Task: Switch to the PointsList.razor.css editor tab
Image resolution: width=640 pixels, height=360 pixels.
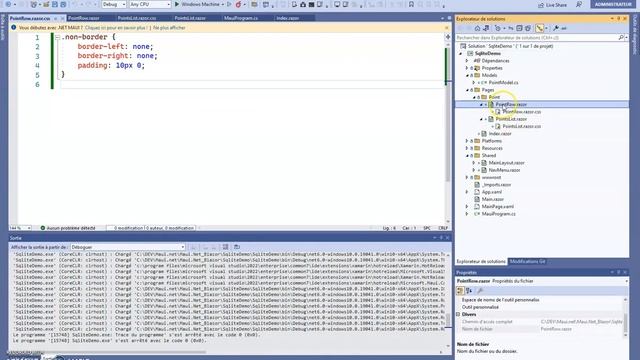Action: click(x=137, y=18)
